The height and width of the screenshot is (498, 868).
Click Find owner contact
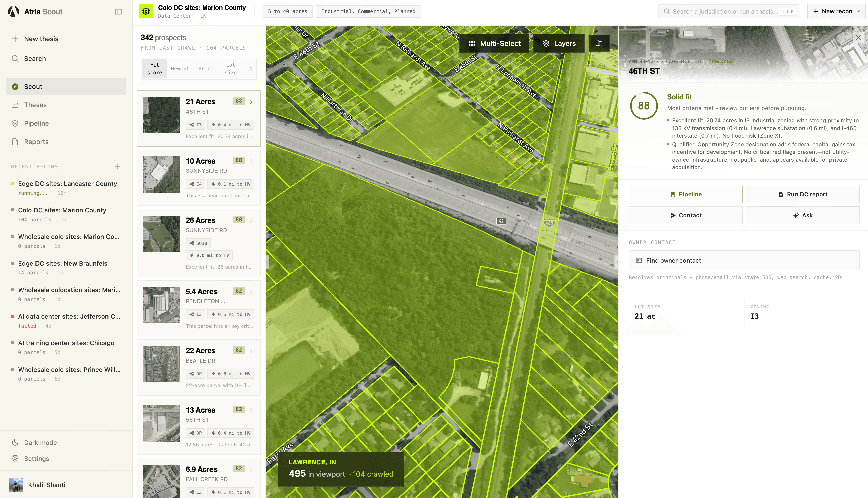[x=744, y=261]
